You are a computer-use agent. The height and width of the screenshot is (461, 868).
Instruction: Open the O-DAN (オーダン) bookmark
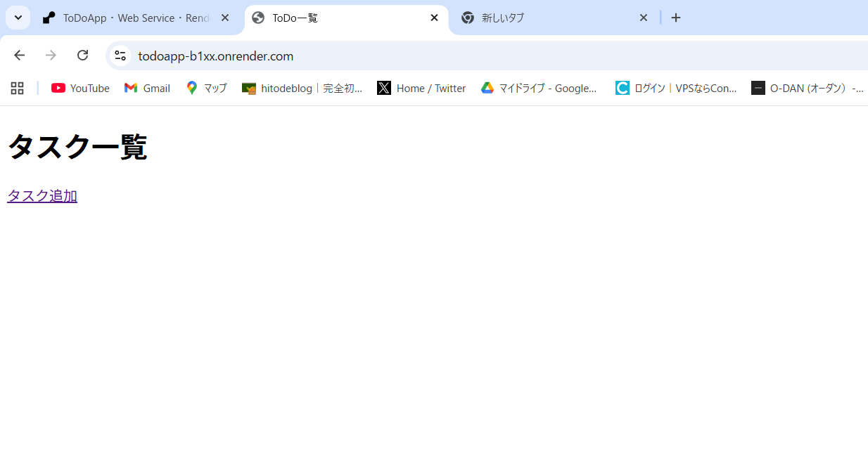pyautogui.click(x=808, y=88)
